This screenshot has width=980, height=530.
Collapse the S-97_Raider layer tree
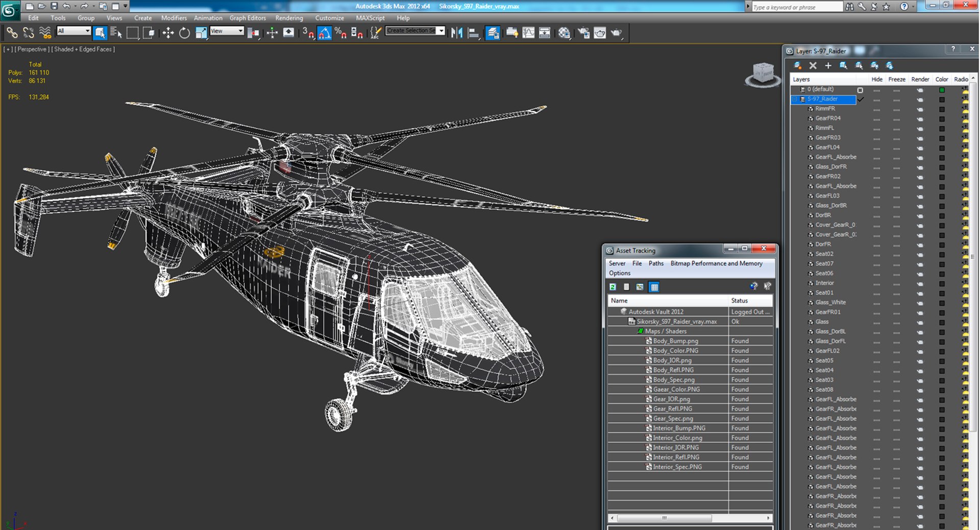[795, 99]
